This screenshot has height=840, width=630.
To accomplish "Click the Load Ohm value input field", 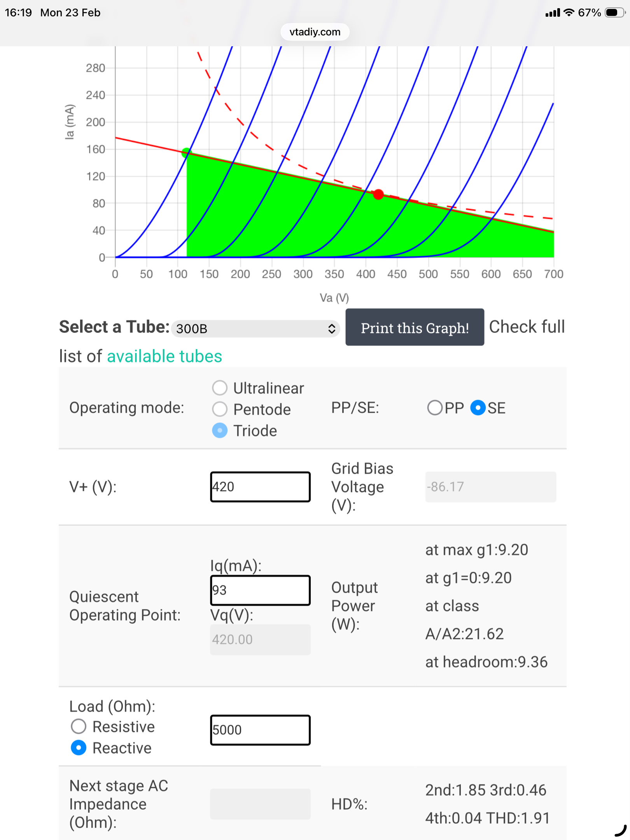I will [x=260, y=730].
